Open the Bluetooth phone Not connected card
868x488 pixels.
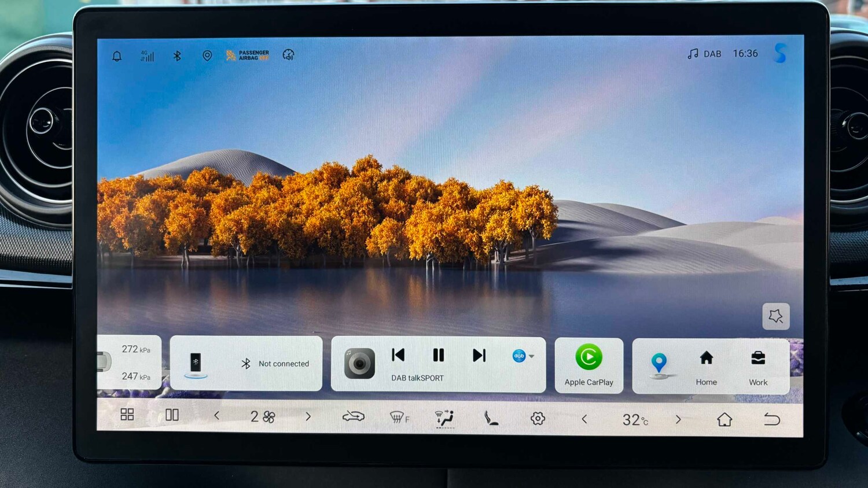[246, 363]
